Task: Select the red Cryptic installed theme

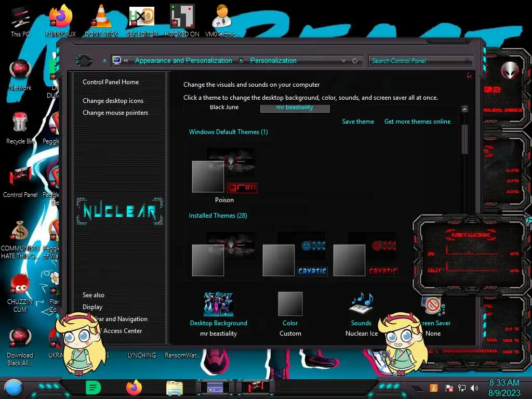Action: [x=365, y=254]
